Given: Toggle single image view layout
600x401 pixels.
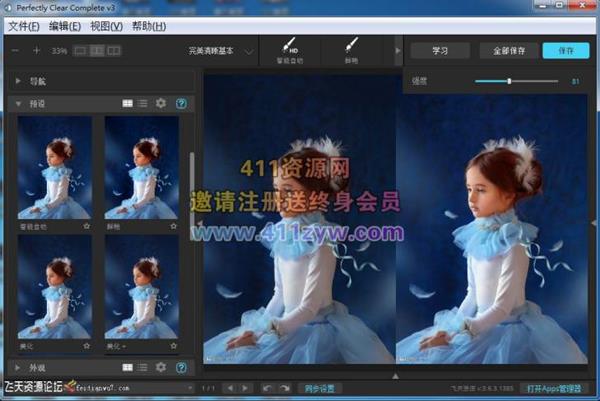Looking at the screenshot, I should [x=78, y=50].
